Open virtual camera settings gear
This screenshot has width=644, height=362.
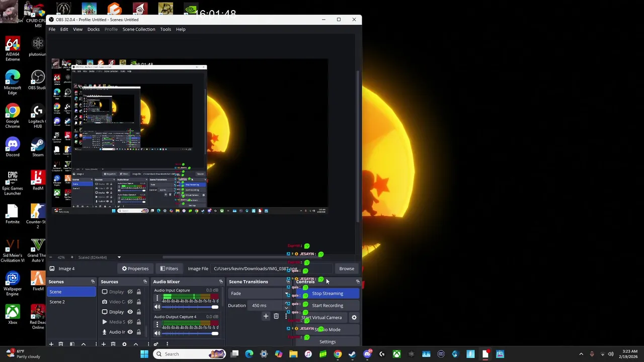354,318
